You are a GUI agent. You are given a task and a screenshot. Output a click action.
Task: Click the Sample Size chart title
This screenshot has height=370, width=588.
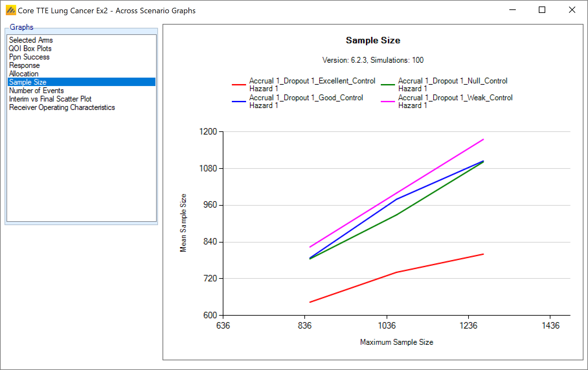(x=373, y=40)
